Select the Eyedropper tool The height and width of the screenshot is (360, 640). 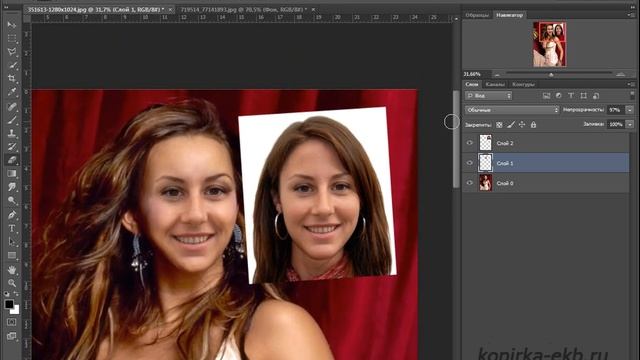12,92
